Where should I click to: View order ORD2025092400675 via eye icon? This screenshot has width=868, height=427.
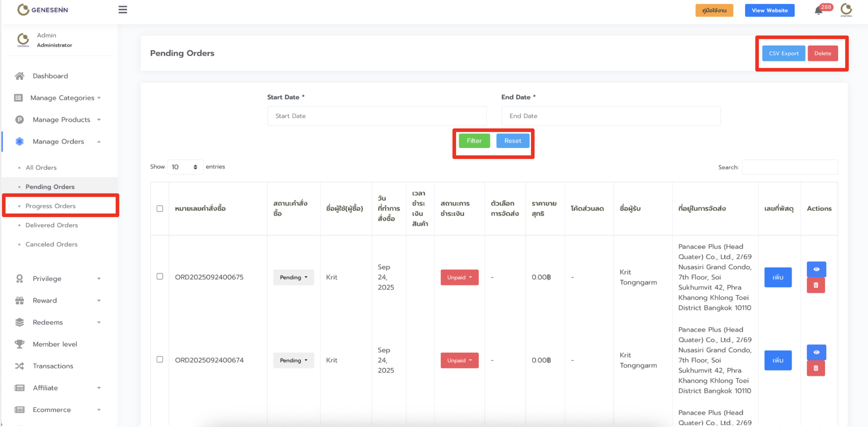coord(816,269)
